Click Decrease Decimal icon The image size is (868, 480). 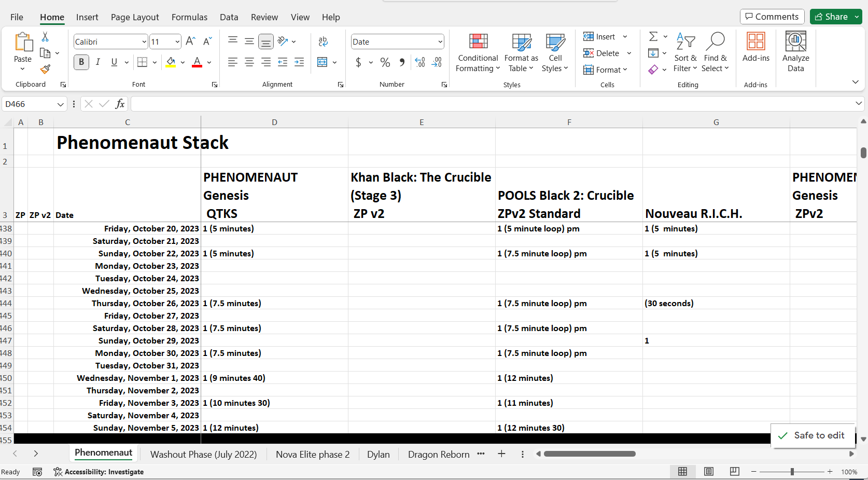(437, 62)
